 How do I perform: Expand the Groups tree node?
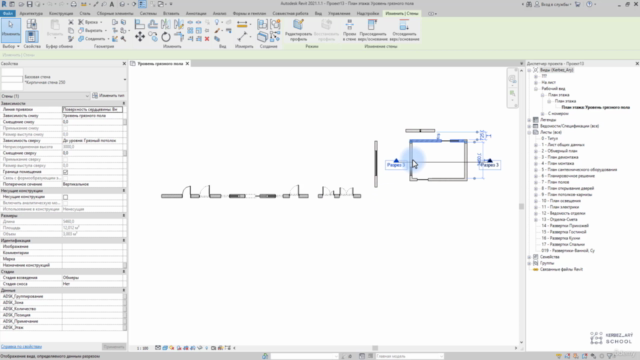[x=530, y=263]
